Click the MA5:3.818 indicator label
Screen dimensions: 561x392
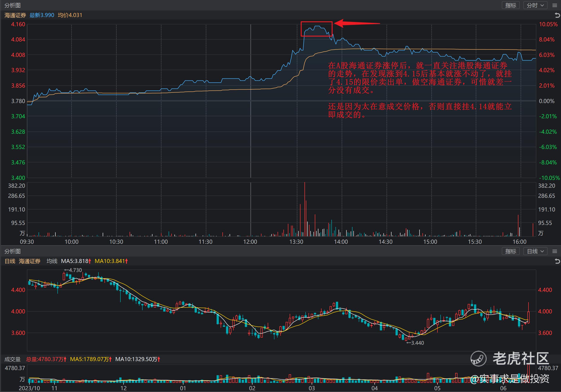pyautogui.click(x=76, y=261)
